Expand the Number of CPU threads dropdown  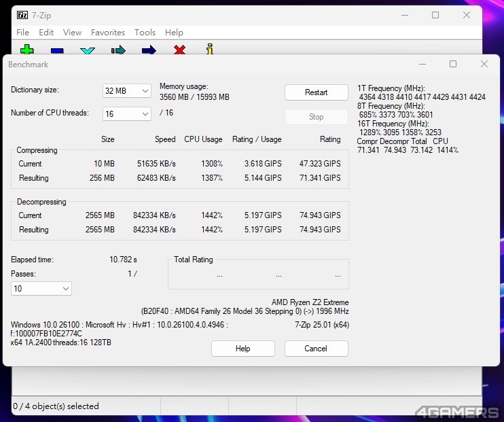click(x=127, y=114)
